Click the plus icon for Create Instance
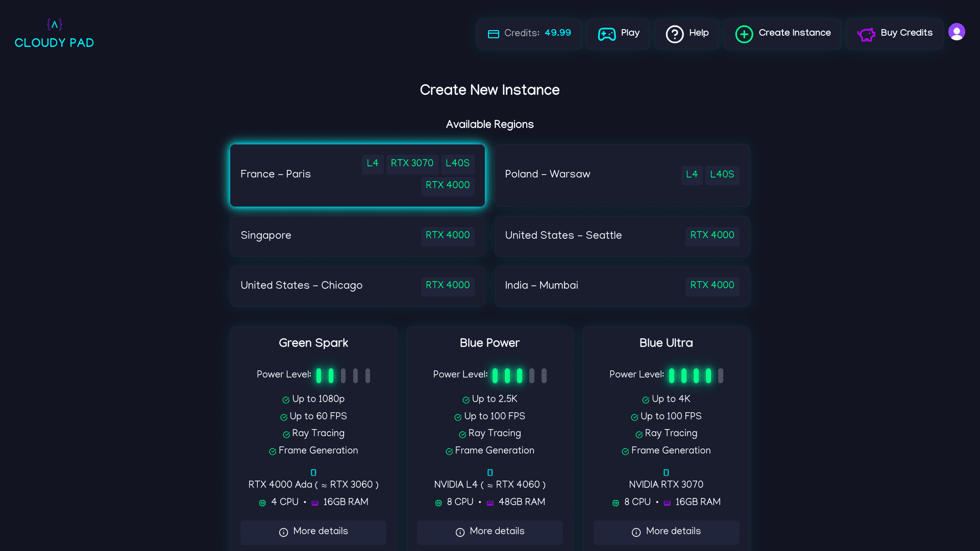The height and width of the screenshot is (551, 980). [x=744, y=34]
